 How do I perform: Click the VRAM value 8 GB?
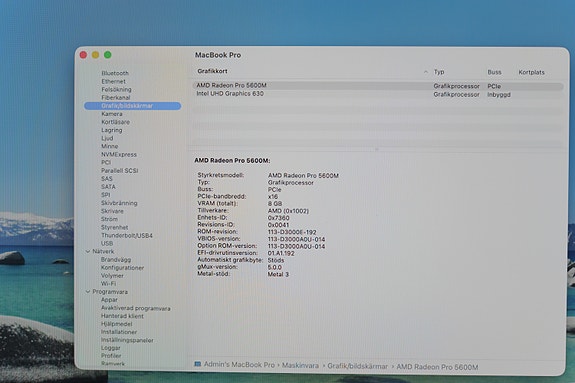pos(275,204)
